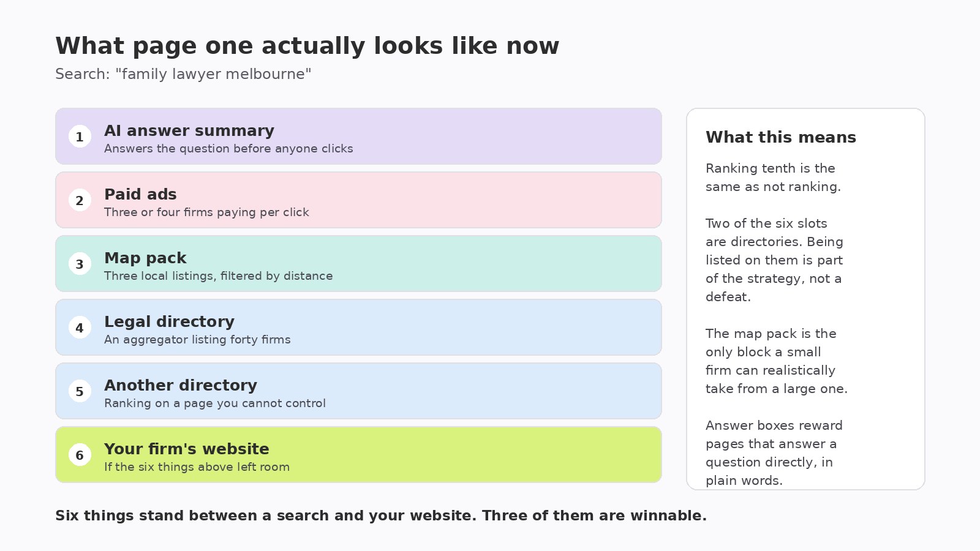The height and width of the screenshot is (551, 980).
Task: Click Your firm's website green block title
Action: pos(187,449)
